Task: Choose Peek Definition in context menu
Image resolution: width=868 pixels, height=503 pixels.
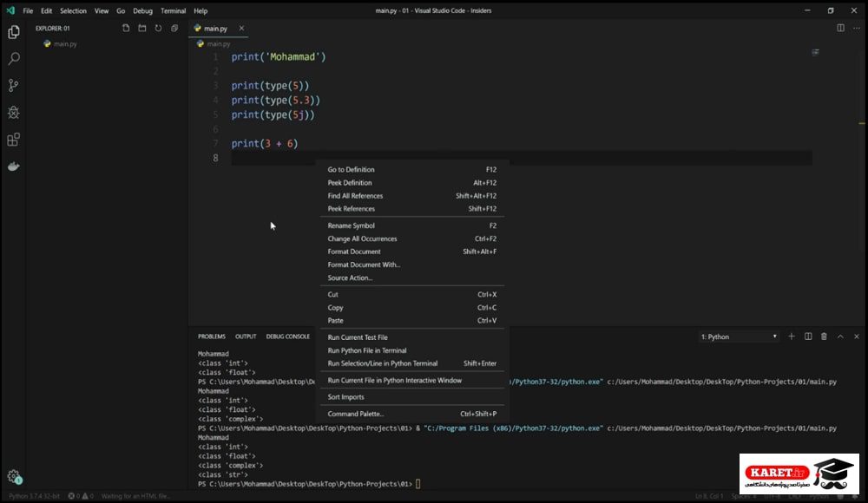Action: pos(411,183)
